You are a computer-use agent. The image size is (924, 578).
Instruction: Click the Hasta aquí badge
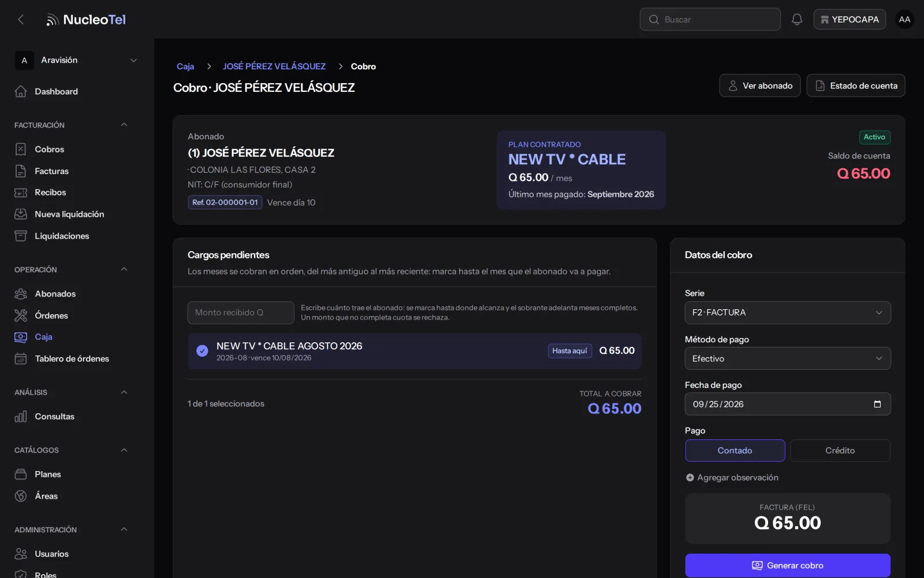pos(569,351)
